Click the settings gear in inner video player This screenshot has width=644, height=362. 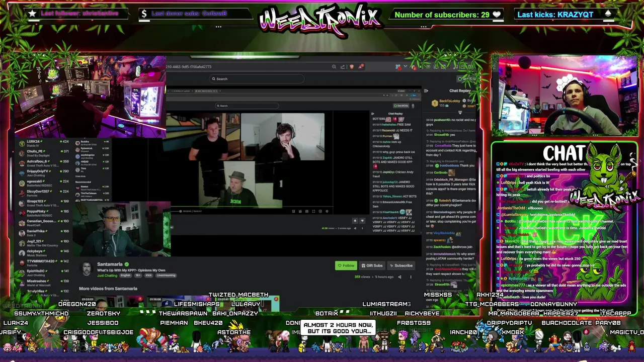pyautogui.click(x=327, y=211)
